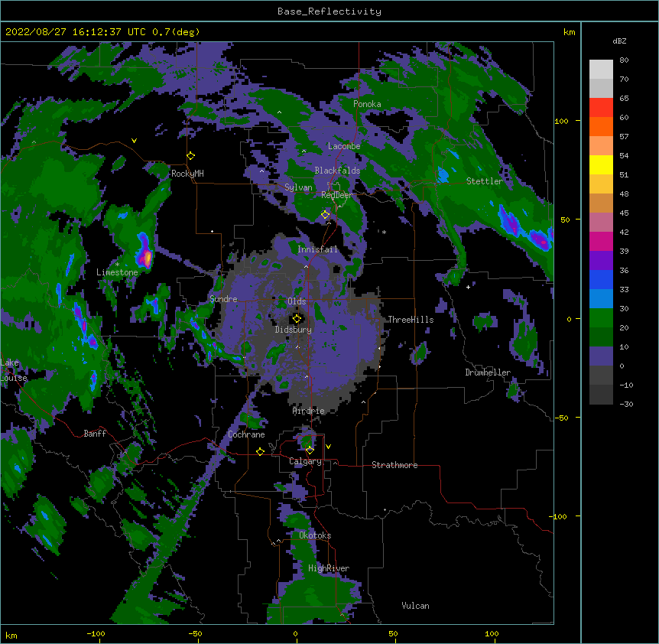Click the yellow diamond marker near RockyMH
The height and width of the screenshot is (644, 659).
191,156
